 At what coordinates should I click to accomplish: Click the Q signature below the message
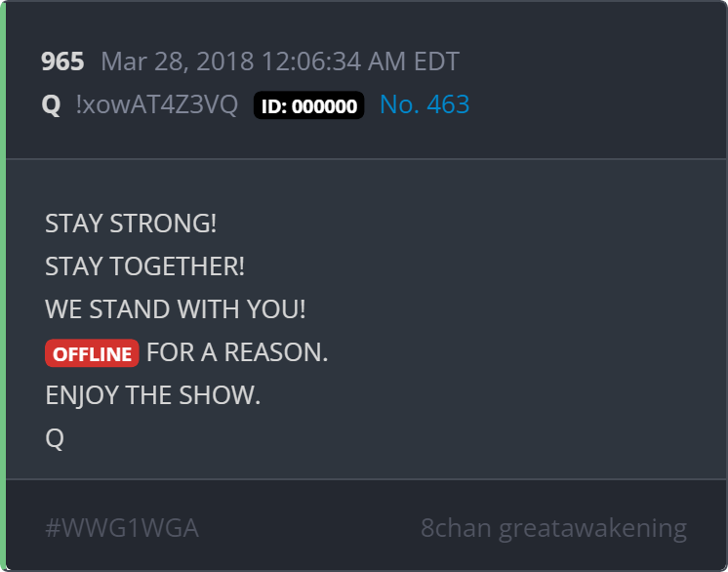point(55,438)
